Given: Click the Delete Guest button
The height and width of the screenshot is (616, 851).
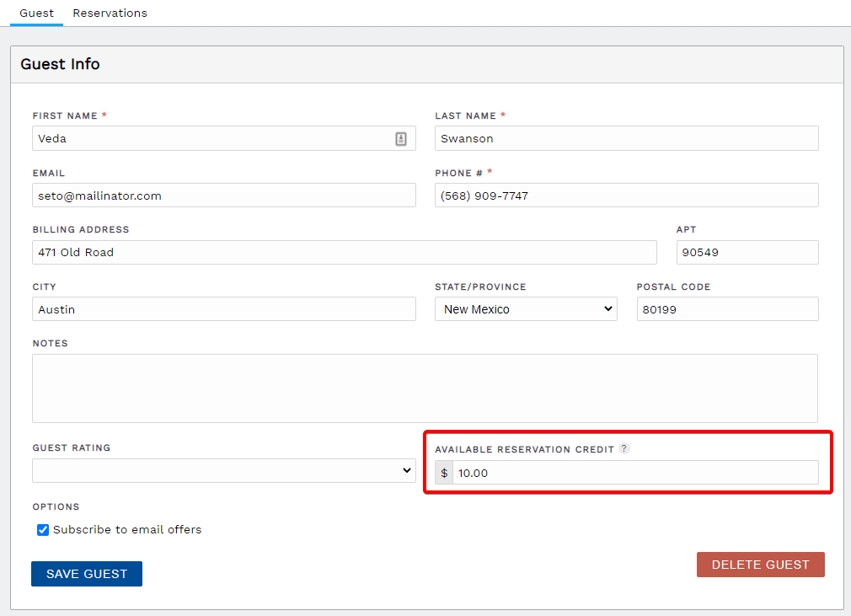Looking at the screenshot, I should pos(760,564).
